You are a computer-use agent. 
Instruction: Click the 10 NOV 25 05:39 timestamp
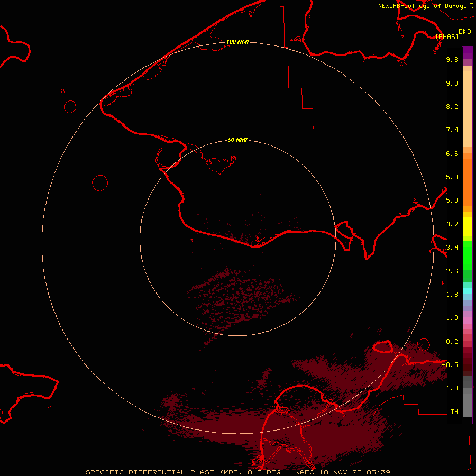[x=354, y=472]
